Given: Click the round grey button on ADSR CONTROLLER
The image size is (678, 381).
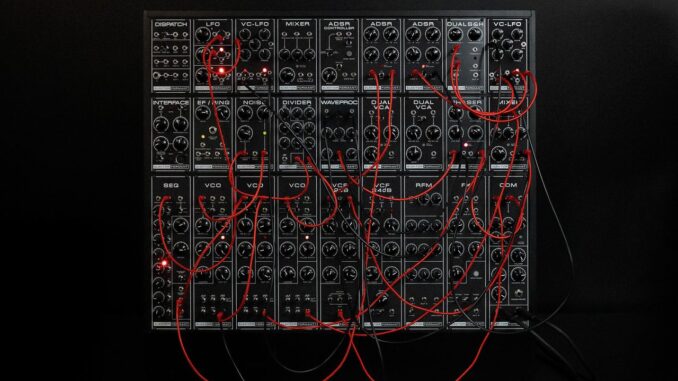Looking at the screenshot, I should coord(349,55).
